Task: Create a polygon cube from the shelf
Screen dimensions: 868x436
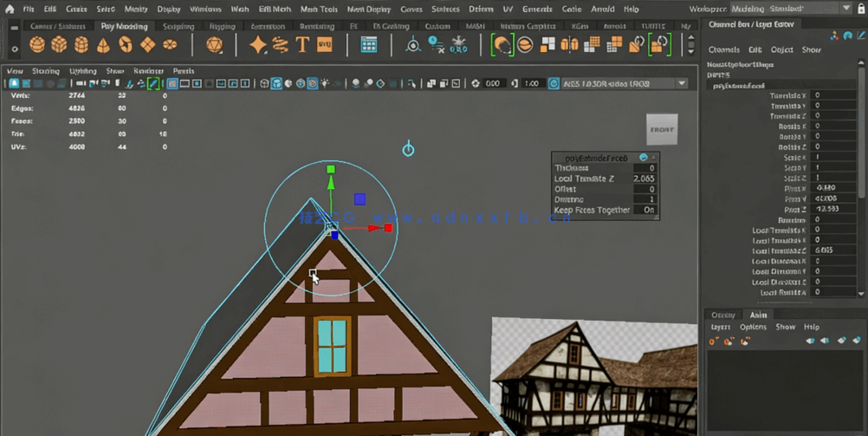Action: point(60,44)
